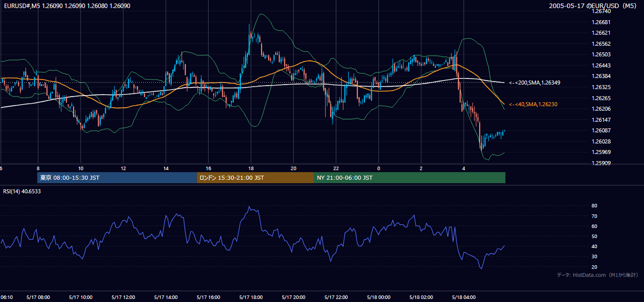Click RSI scale value 80
Image resolution: width=644 pixels, height=302 pixels.
(x=594, y=206)
